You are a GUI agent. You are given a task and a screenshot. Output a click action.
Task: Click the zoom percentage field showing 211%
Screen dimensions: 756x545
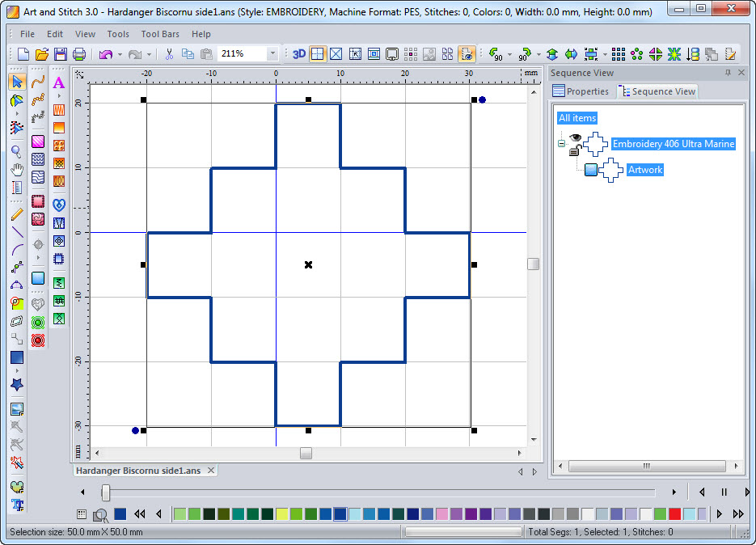242,53
